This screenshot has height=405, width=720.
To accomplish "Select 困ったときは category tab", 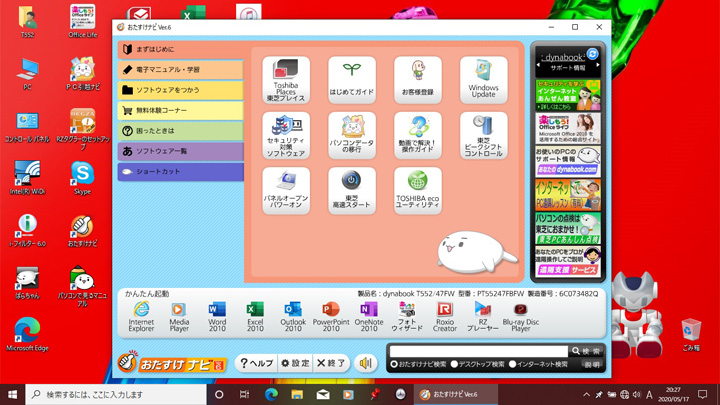I will (x=180, y=131).
